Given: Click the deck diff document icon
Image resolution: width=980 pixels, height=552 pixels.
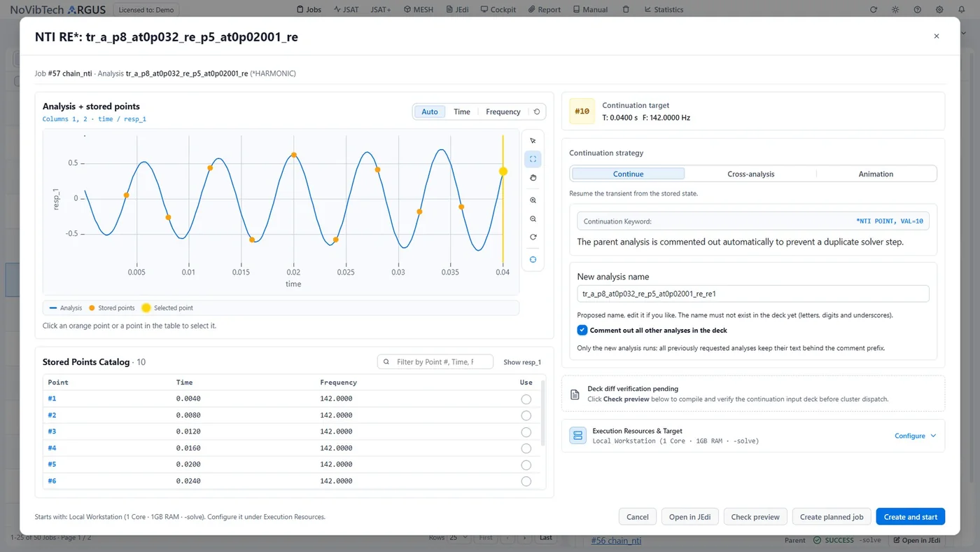Looking at the screenshot, I should click(x=575, y=394).
